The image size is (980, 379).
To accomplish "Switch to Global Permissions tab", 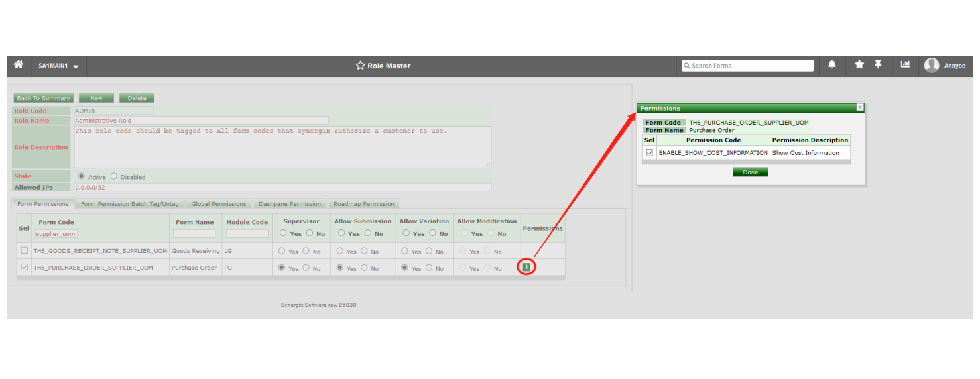I will click(x=218, y=204).
